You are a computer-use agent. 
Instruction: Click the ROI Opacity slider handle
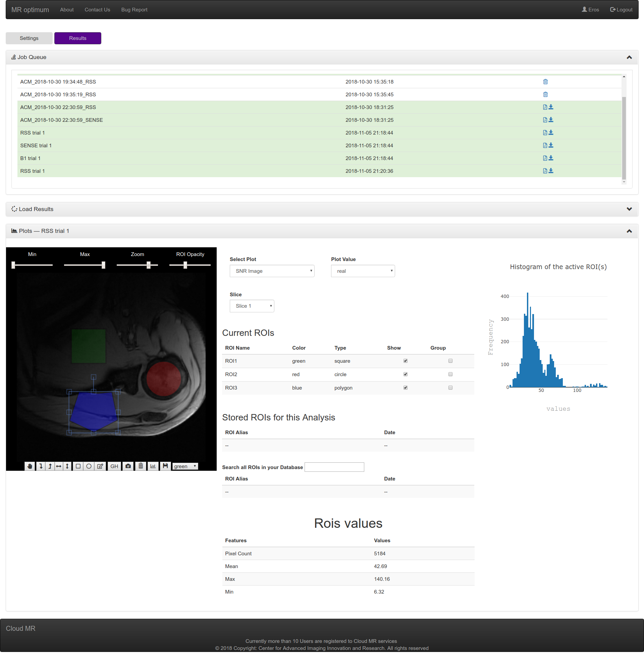coord(185,265)
